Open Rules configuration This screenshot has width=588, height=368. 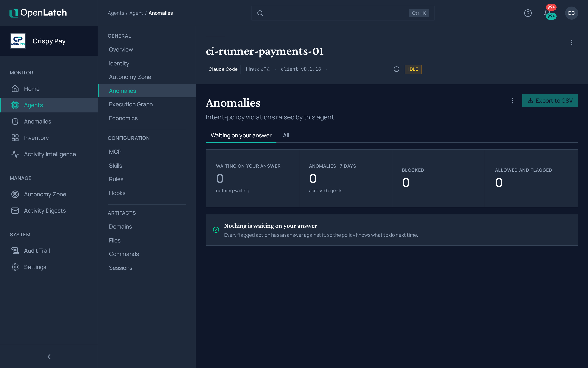point(147,179)
